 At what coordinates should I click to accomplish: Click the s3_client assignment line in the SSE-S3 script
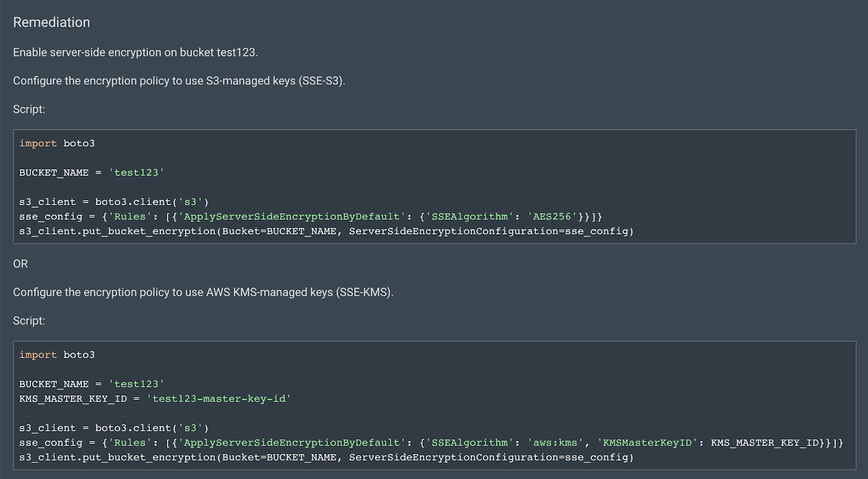pos(114,202)
